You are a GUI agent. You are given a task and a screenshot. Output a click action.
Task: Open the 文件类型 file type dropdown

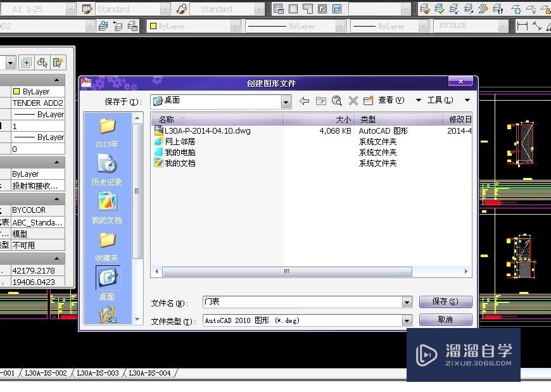(406, 320)
